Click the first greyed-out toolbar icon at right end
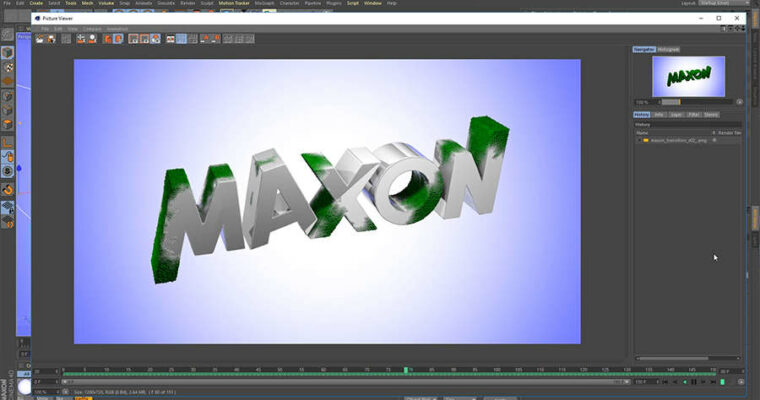Screen dimensions: 760x400 click(228, 39)
